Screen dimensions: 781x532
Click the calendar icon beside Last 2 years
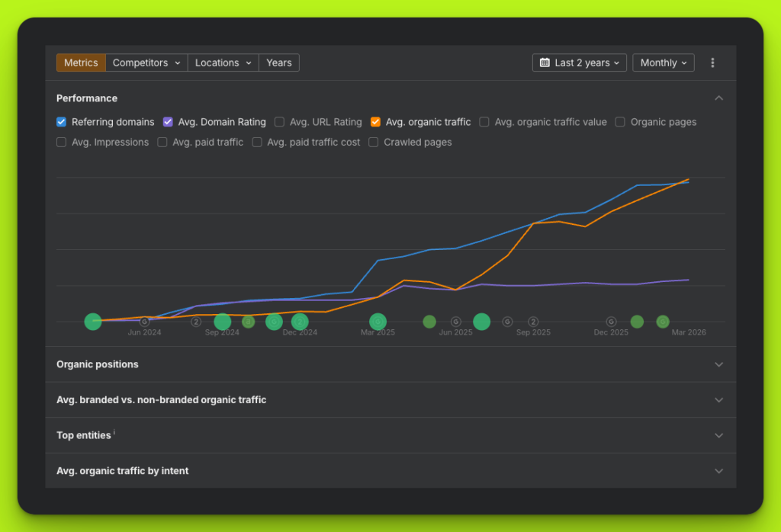545,62
